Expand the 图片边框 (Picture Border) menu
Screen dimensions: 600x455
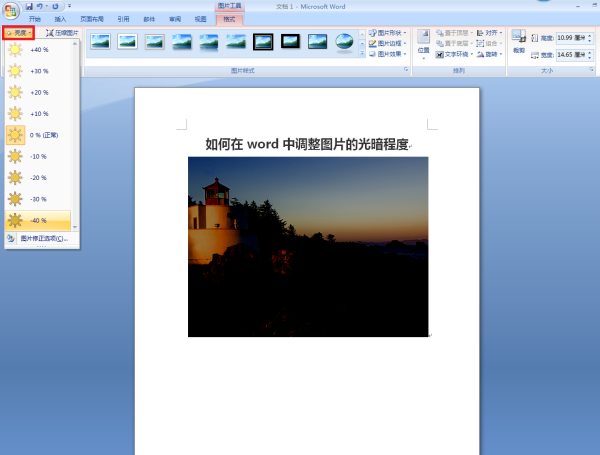[x=387, y=44]
